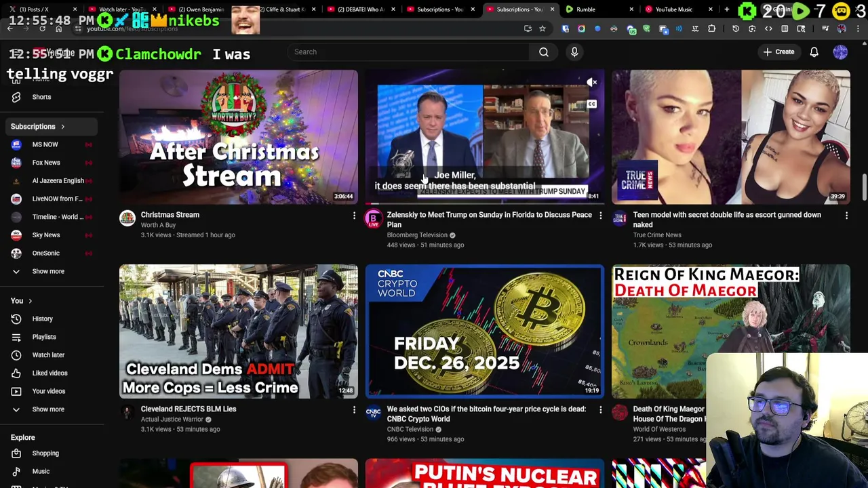Viewport: 868px width, 488px height.
Task: Open Sky News channel subscription
Action: 46,235
